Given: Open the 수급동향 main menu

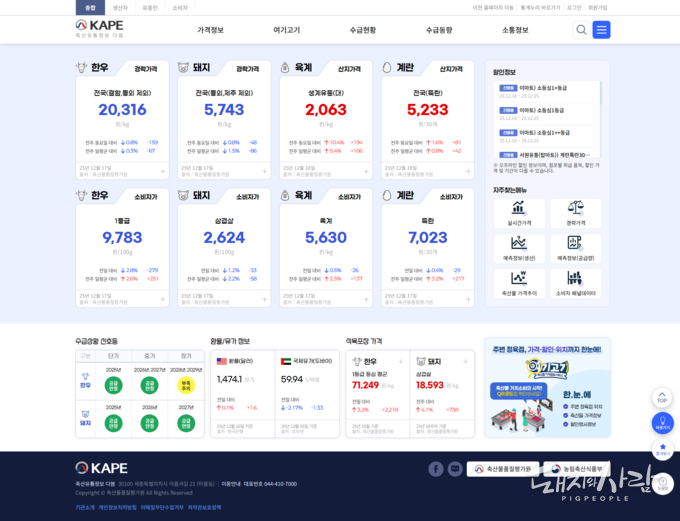Looking at the screenshot, I should pyautogui.click(x=439, y=30).
